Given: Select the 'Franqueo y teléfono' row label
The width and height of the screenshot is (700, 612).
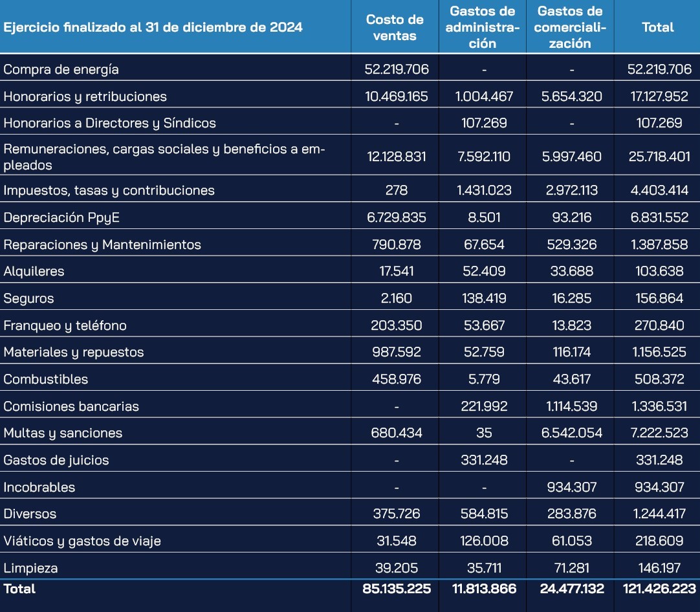Looking at the screenshot, I should [x=65, y=326].
